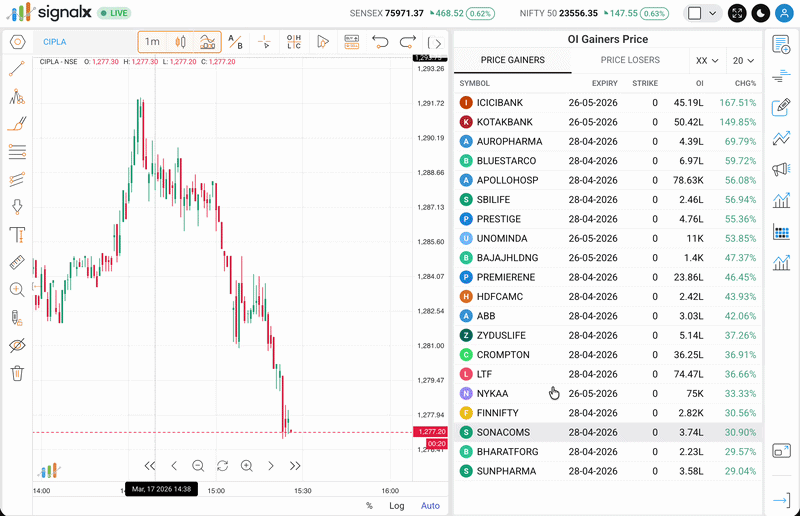Screen dimensions: 800x516
Task: Open the watchlist add-note icon in sidebar
Action: (781, 45)
